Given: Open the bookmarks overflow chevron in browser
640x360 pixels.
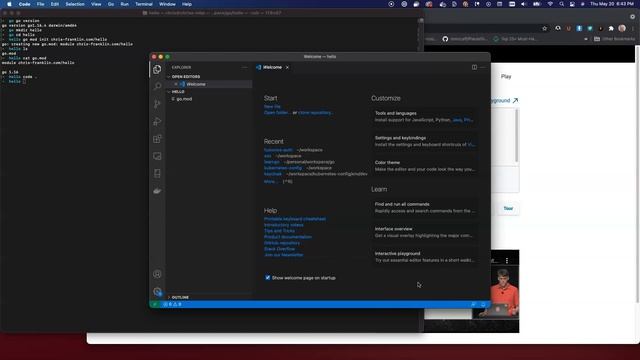Looking at the screenshot, I should [586, 39].
